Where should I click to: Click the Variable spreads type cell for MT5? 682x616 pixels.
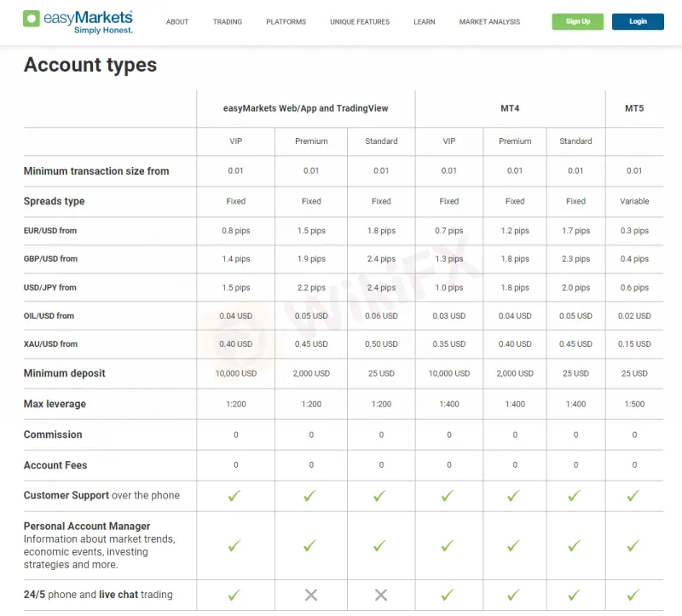634,201
